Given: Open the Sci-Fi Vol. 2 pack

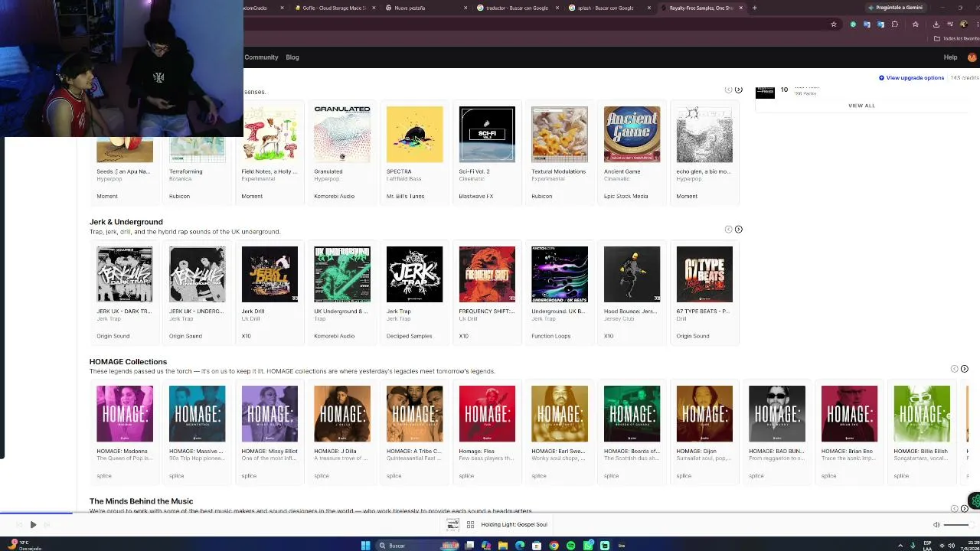Looking at the screenshot, I should (x=487, y=135).
